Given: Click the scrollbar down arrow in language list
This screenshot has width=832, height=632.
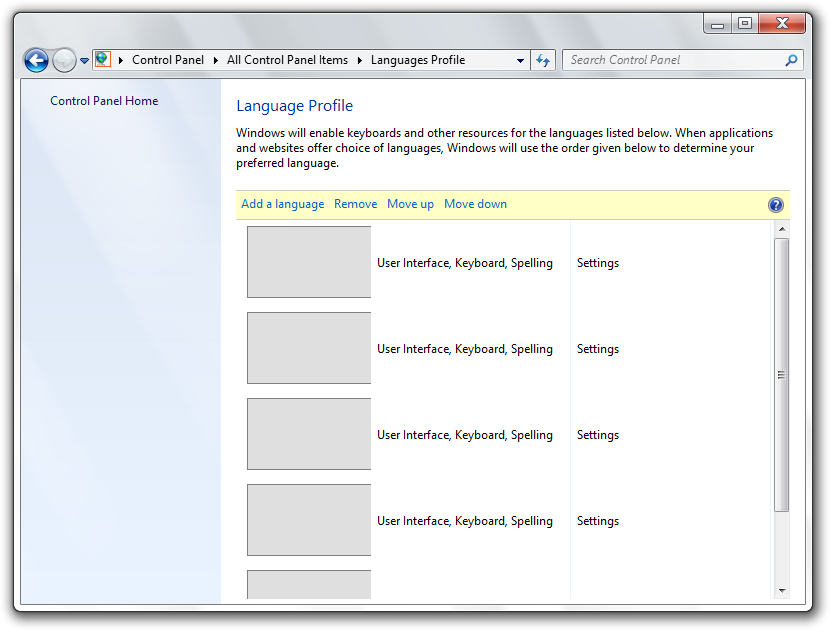Looking at the screenshot, I should [x=781, y=591].
